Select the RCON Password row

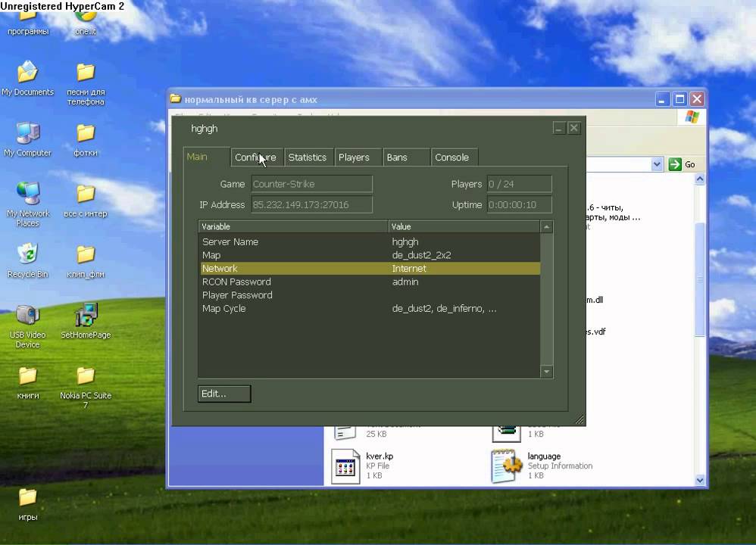pyautogui.click(x=370, y=282)
